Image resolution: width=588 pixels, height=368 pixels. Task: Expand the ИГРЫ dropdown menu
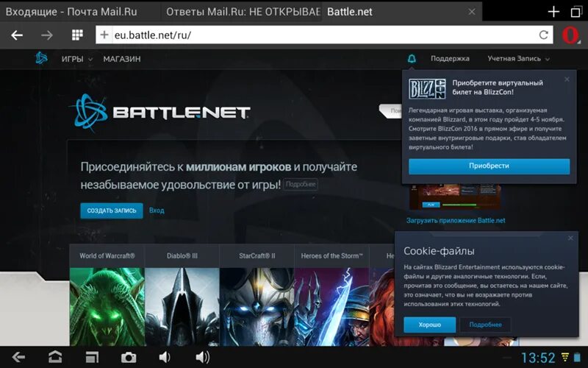click(x=77, y=59)
